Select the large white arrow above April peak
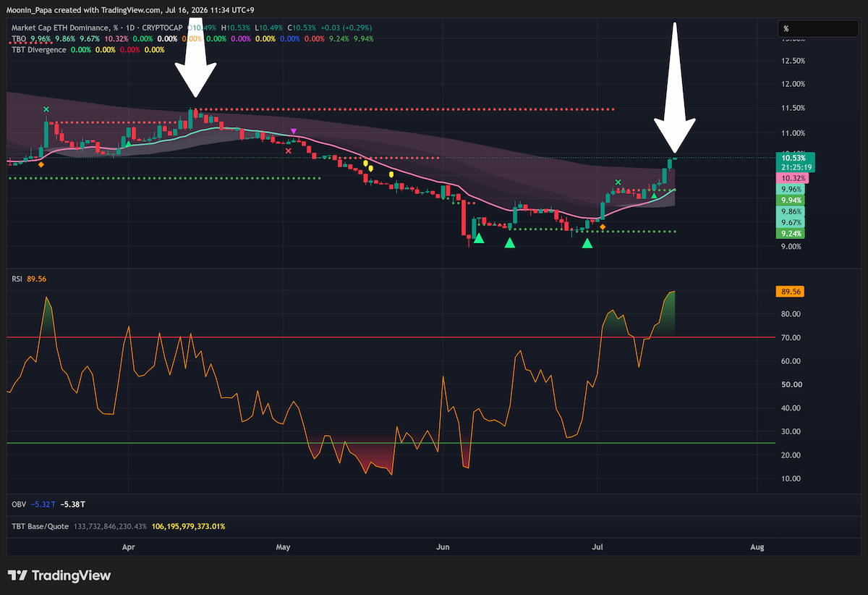Image resolution: width=868 pixels, height=595 pixels. click(195, 60)
